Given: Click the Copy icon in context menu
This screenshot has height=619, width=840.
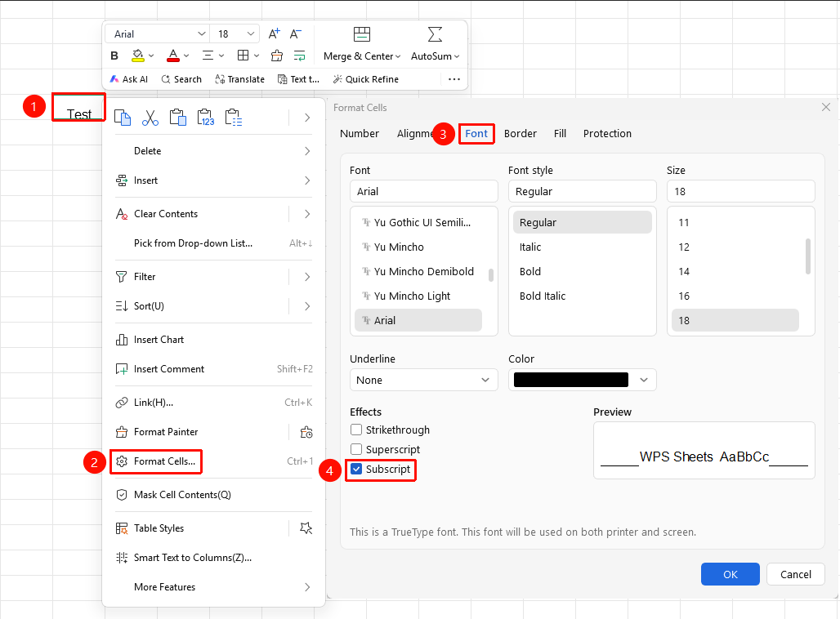Looking at the screenshot, I should pos(123,118).
